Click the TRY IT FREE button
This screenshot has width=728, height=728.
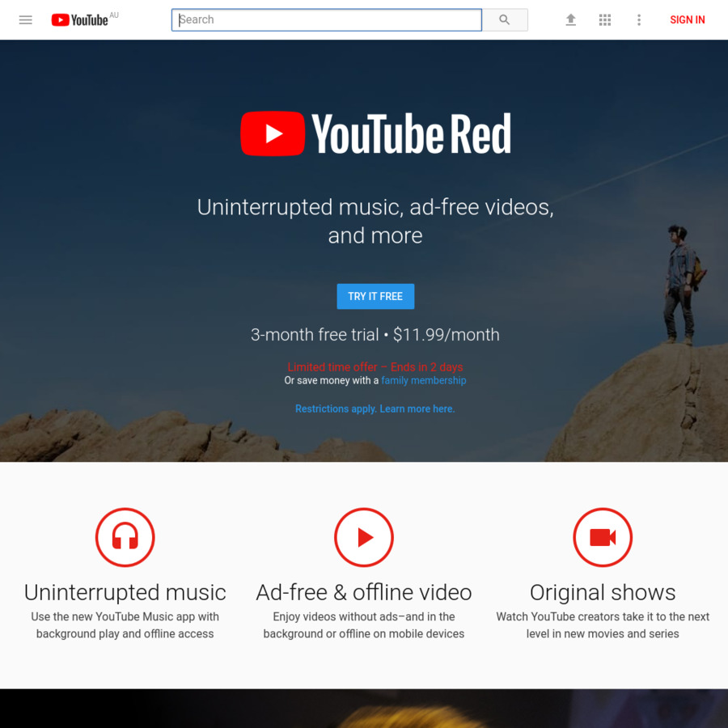[x=375, y=296]
